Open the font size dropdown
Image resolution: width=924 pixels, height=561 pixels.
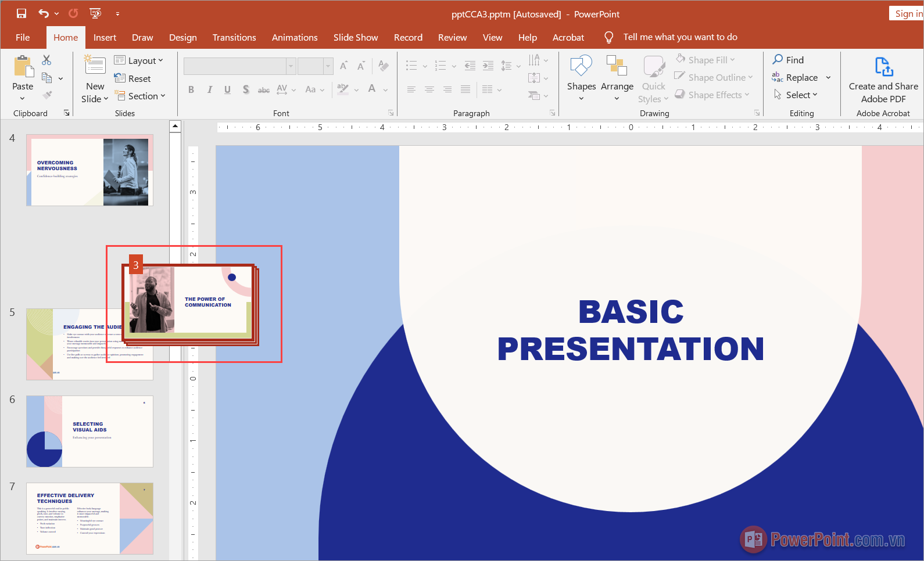click(328, 66)
